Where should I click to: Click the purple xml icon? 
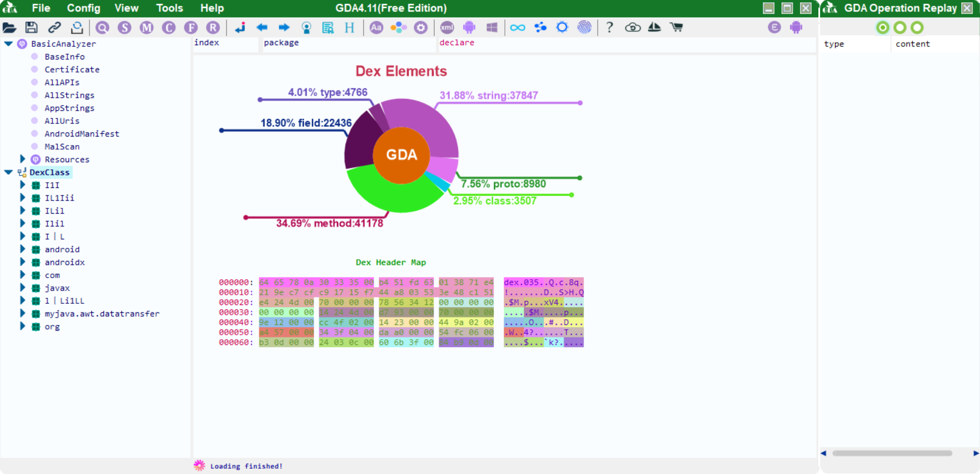click(x=447, y=27)
